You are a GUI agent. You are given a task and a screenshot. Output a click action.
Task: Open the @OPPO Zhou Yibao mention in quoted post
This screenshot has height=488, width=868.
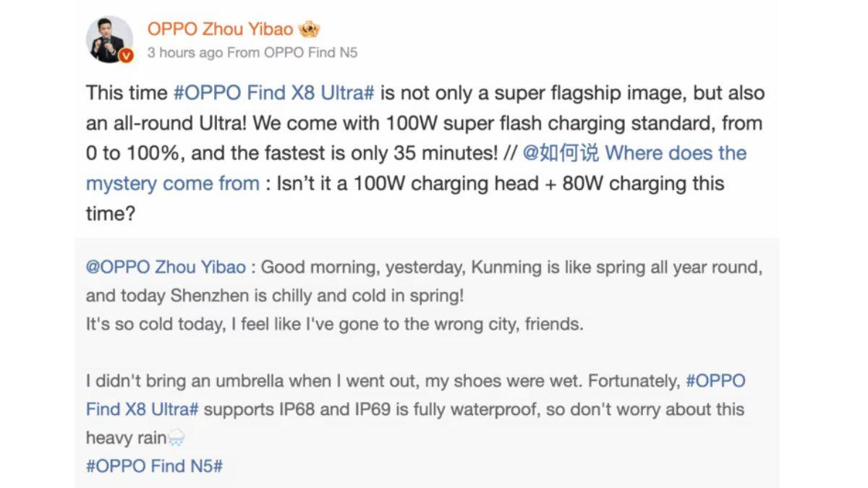coord(166,267)
